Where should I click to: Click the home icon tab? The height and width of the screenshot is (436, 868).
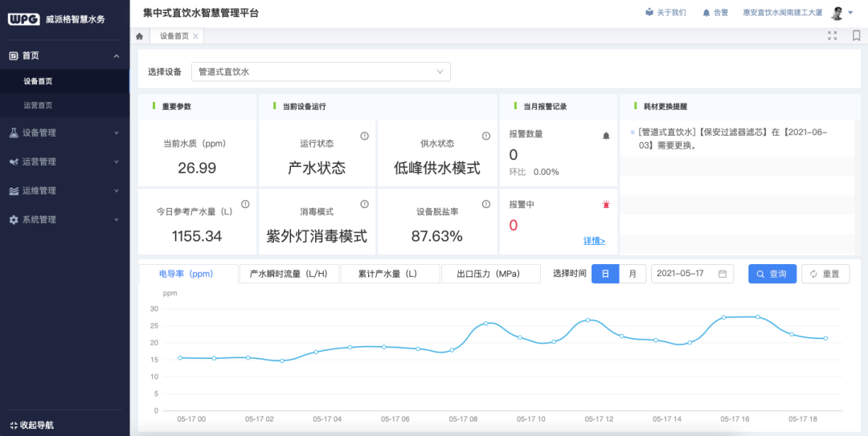pos(140,36)
